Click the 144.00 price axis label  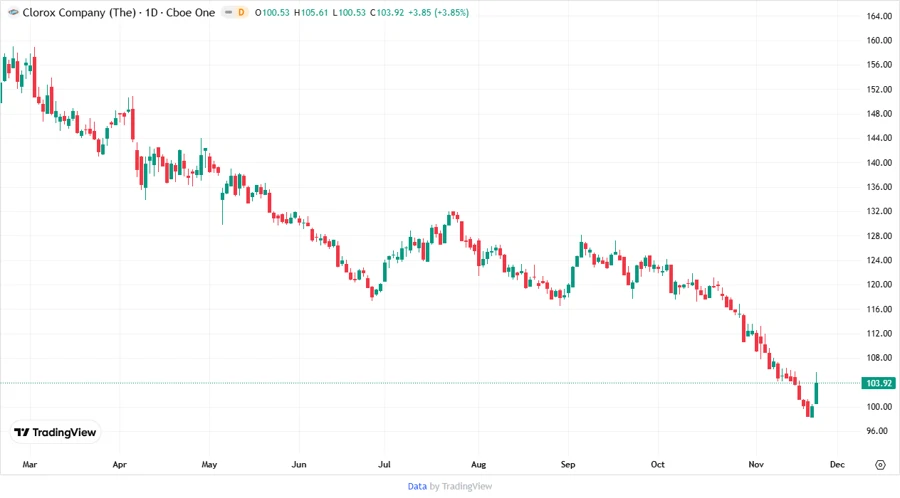click(x=879, y=138)
